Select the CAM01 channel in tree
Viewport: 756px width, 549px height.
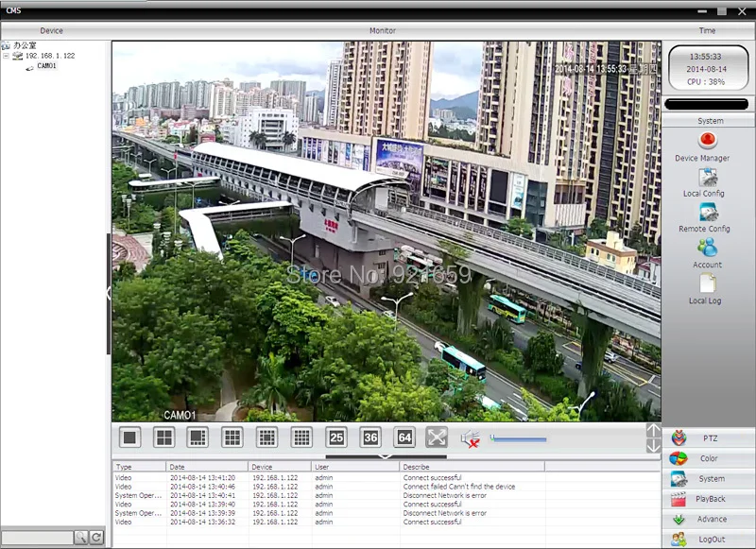pos(46,66)
